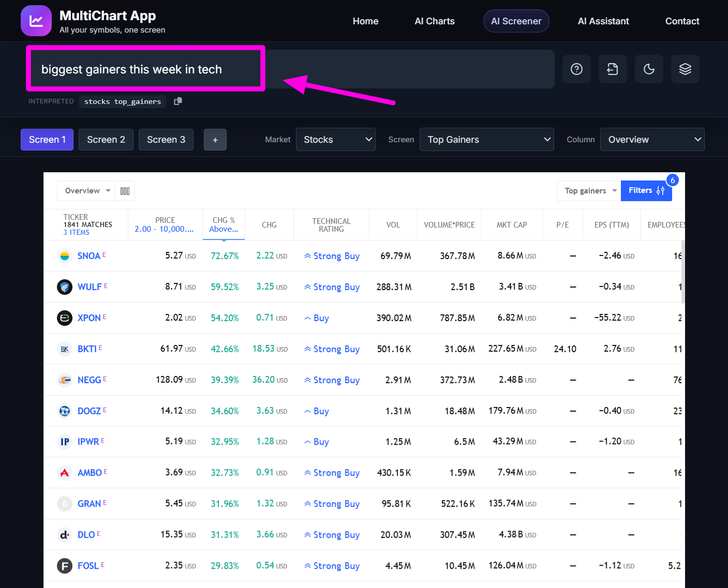Open the XPON ticker link
Image resolution: width=728 pixels, height=588 pixels.
[x=89, y=318]
